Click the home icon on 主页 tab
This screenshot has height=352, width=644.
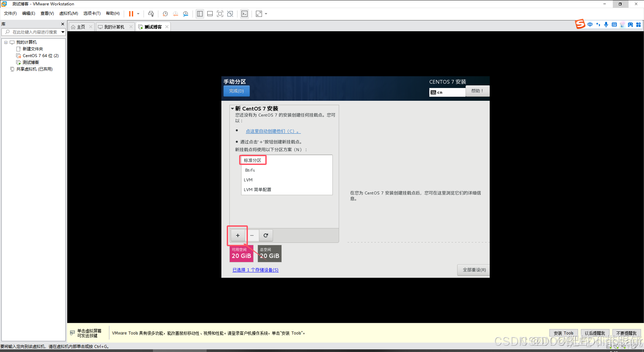click(73, 27)
